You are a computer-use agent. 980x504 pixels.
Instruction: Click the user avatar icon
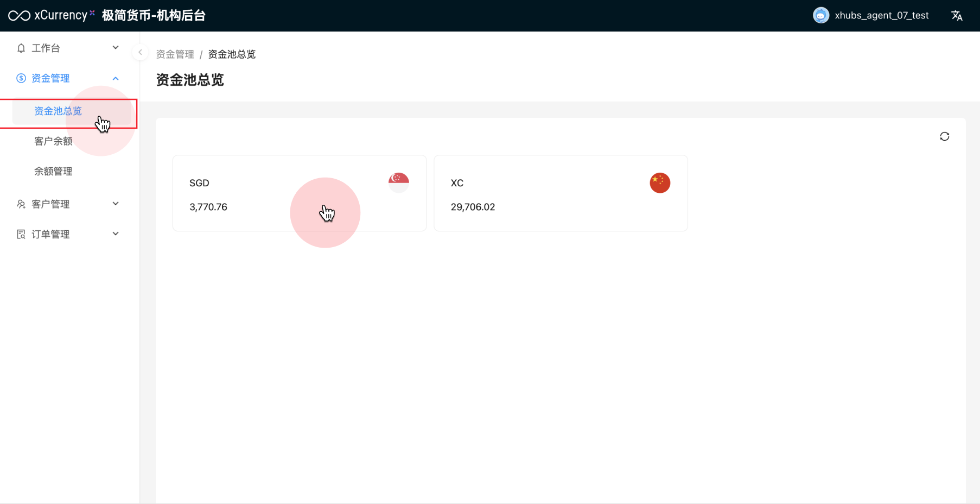pyautogui.click(x=821, y=15)
